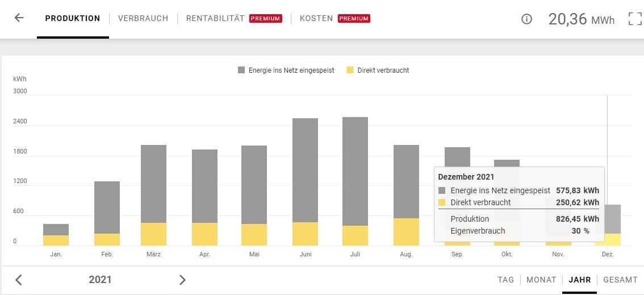Click the gray legend swatch for grid feed-in

click(x=241, y=70)
